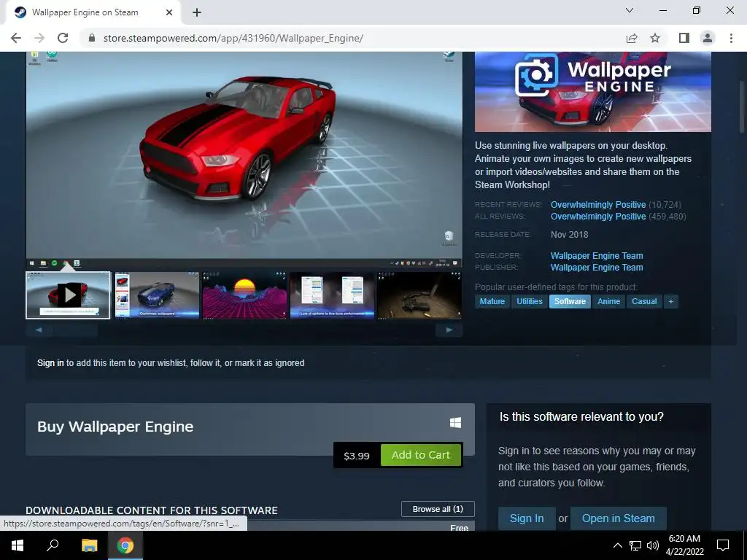
Task: Click the lock icon in address bar
Action: pos(92,38)
